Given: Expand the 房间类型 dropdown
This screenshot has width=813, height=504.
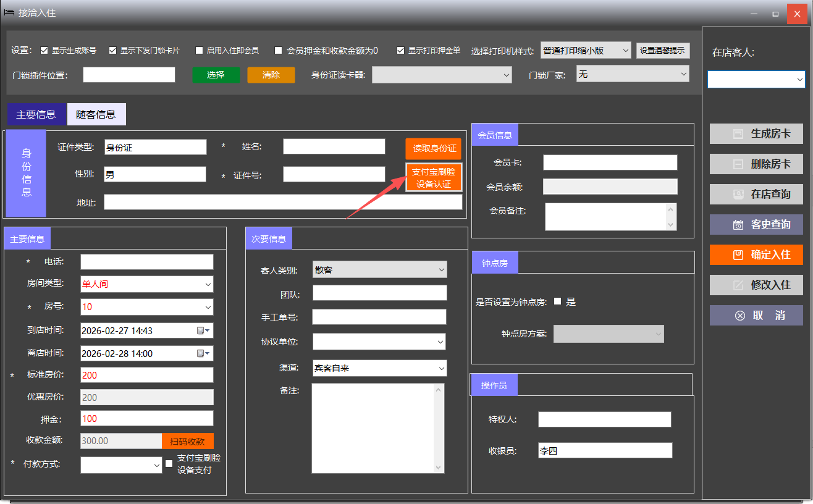Looking at the screenshot, I should (207, 285).
